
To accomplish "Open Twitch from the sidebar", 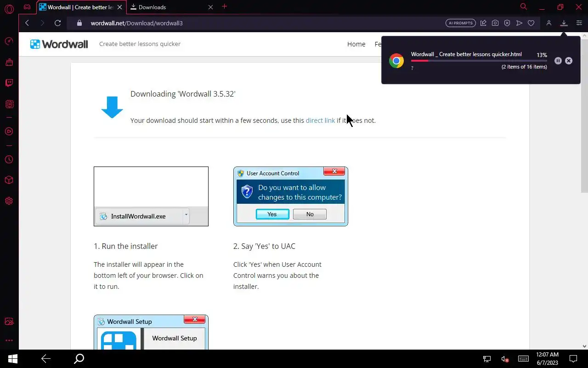I will pyautogui.click(x=9, y=83).
